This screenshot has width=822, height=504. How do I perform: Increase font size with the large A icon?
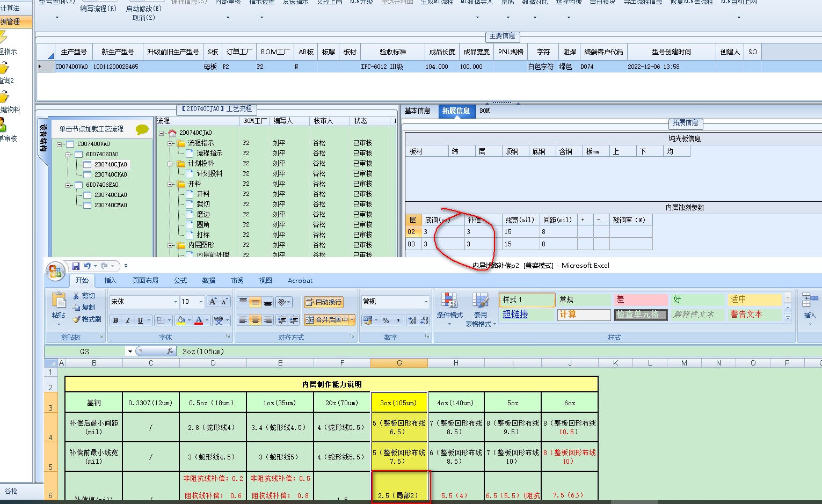click(213, 302)
